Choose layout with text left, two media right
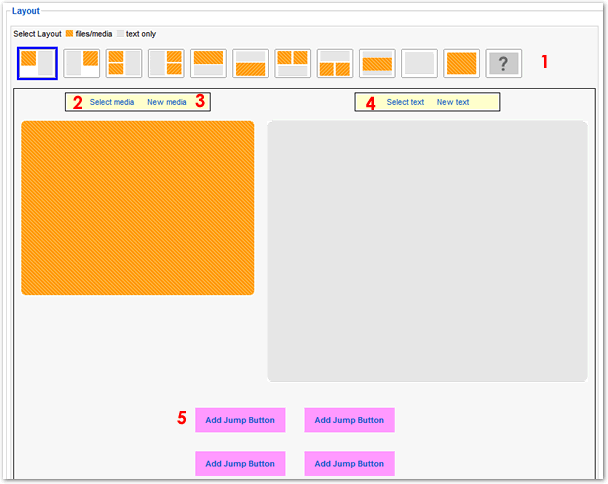The image size is (608, 484). [166, 63]
